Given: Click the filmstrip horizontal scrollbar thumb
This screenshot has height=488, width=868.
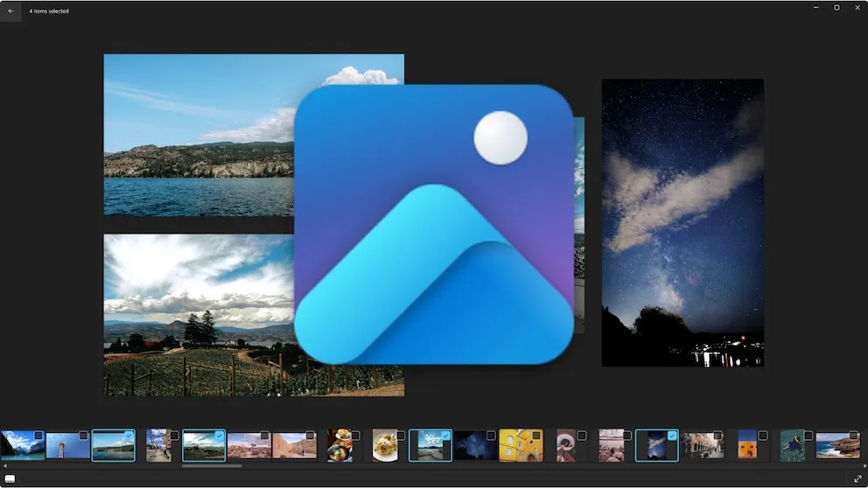Looking at the screenshot, I should [212, 466].
